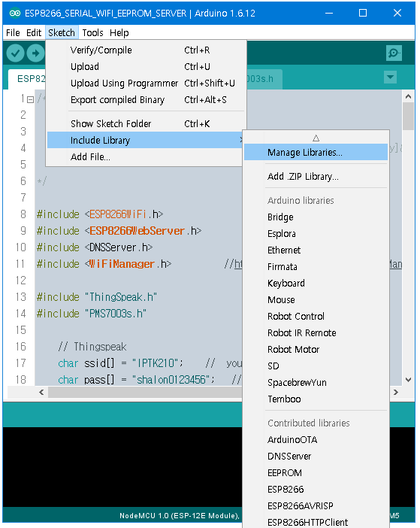
Task: Open the File menu
Action: (13, 32)
